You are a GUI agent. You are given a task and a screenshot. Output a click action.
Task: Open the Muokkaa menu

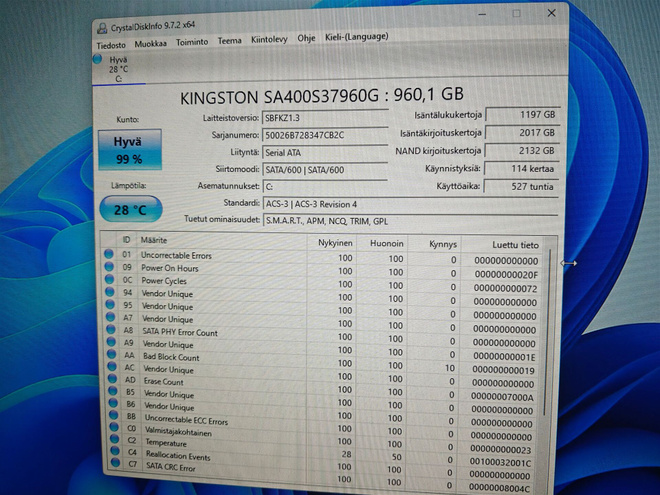(150, 43)
